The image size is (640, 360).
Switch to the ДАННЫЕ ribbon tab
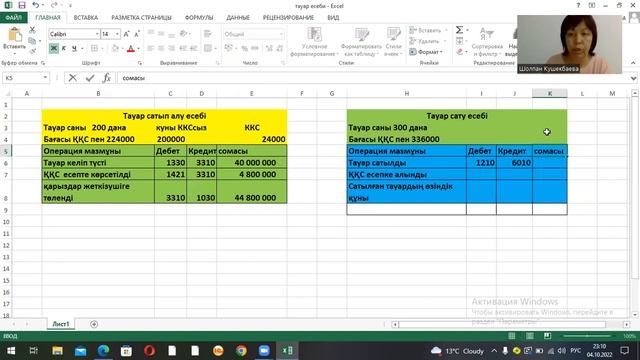tap(238, 18)
